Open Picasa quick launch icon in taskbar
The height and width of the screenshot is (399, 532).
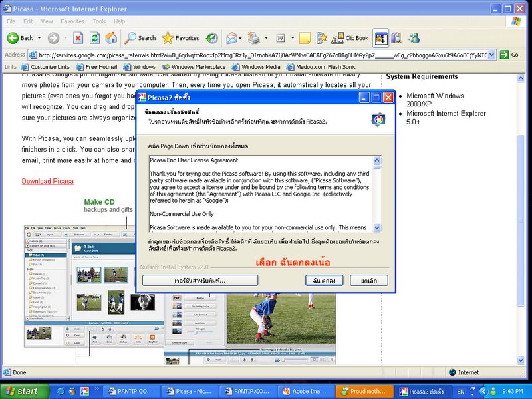point(84,391)
